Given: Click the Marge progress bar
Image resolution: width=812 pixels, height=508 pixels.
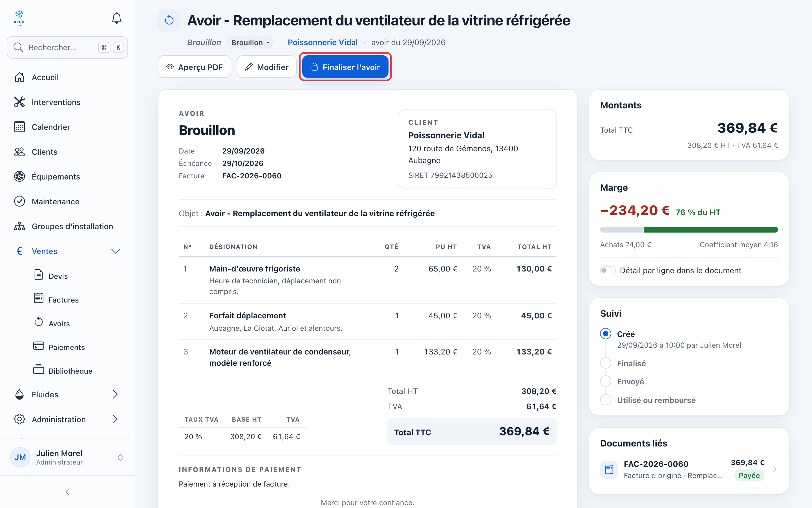Looking at the screenshot, I should point(689,230).
